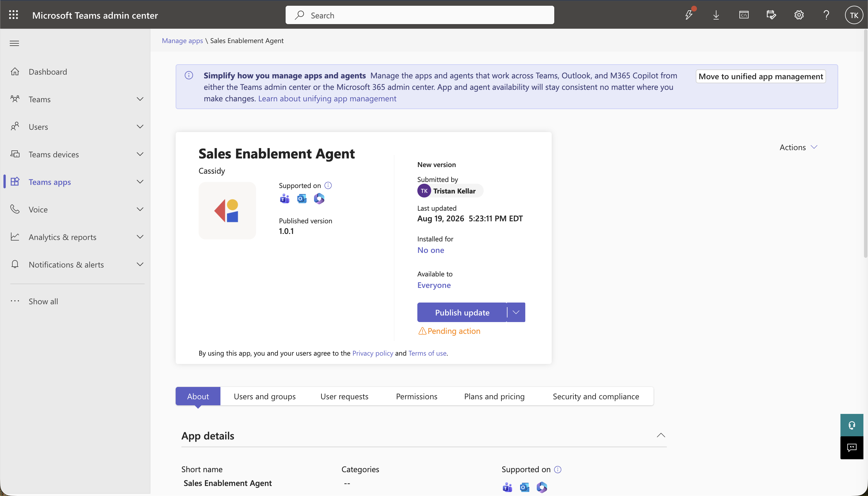Screen dimensions: 868x496
Task: Switch to the User requests tab
Action: pos(344,396)
